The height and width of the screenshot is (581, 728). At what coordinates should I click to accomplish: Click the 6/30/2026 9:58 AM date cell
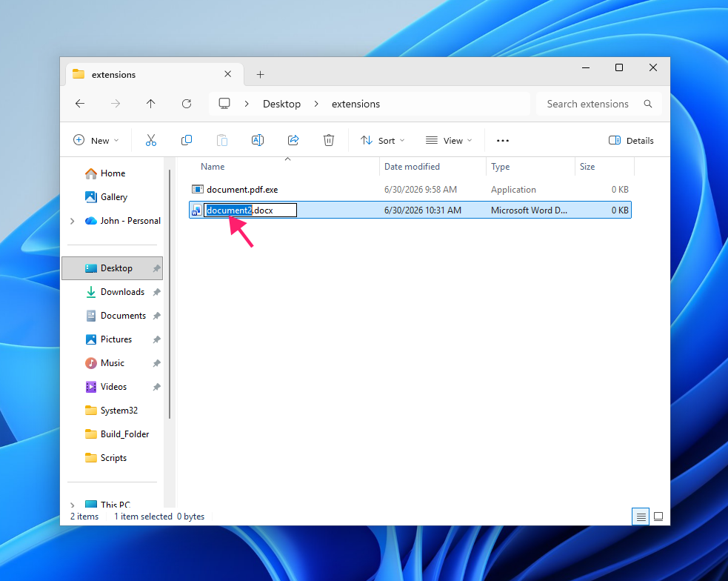(x=421, y=190)
